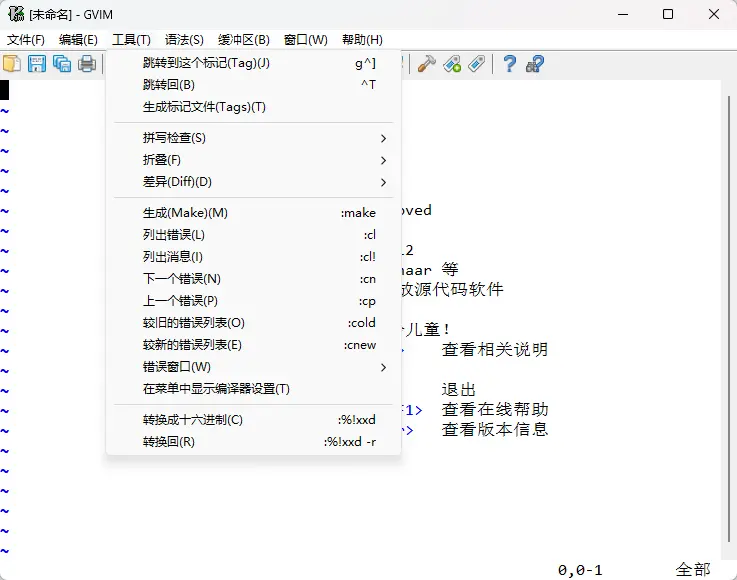Click the build tags icon with green plus
The height and width of the screenshot is (580, 737).
452,63
